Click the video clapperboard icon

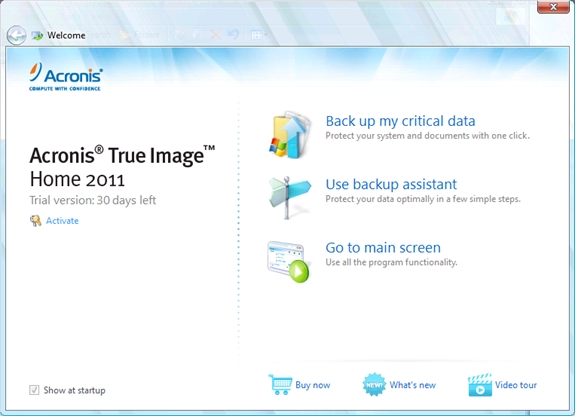(x=480, y=385)
